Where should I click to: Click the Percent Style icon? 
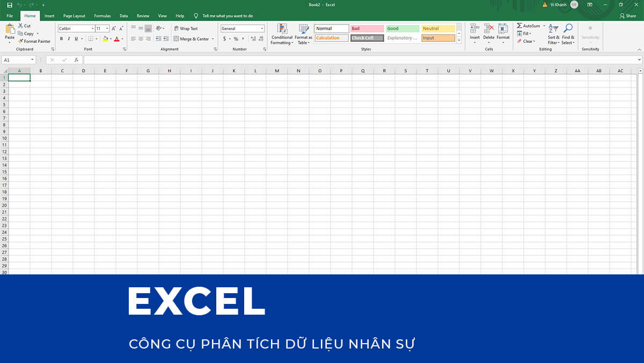[x=235, y=39]
